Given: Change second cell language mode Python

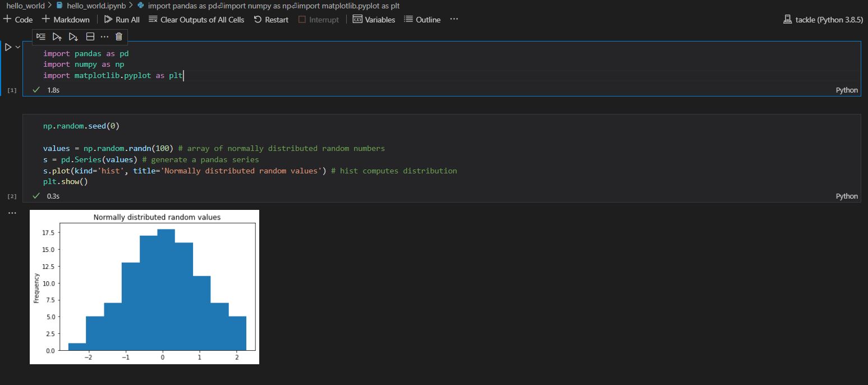Looking at the screenshot, I should [x=847, y=196].
